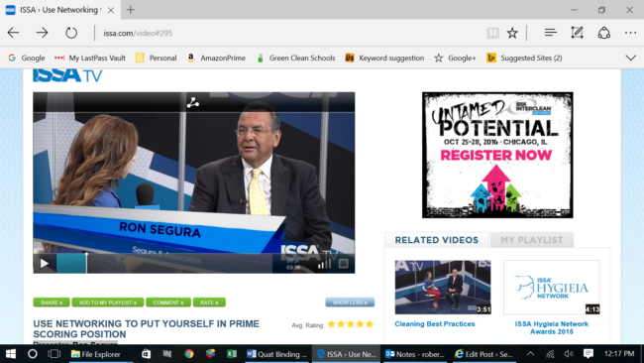
Task: Click the green COMMENT button
Action: pos(168,302)
